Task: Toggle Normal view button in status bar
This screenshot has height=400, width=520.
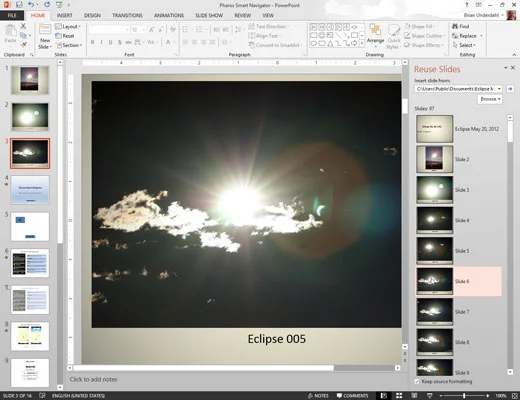Action: pos(384,396)
